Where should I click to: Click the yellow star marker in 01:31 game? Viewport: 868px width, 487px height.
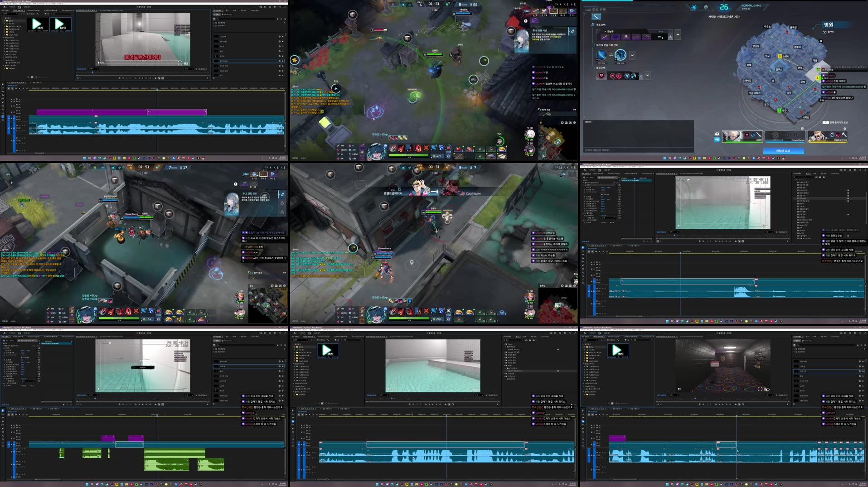click(x=295, y=60)
